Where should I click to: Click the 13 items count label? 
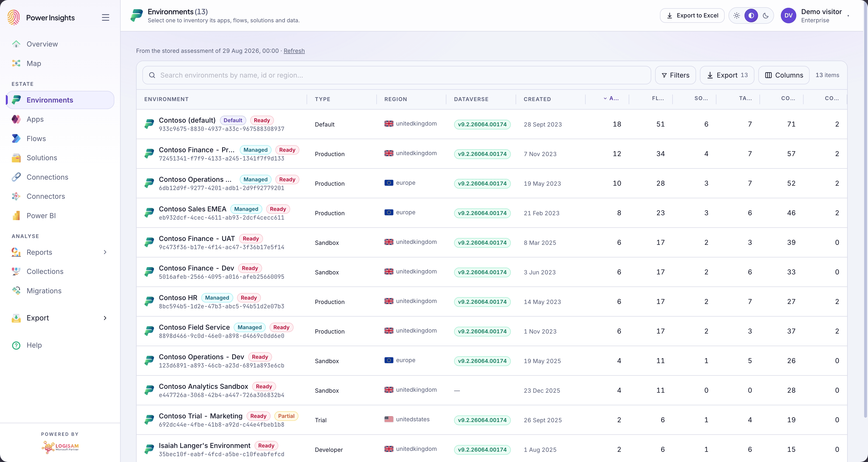[x=827, y=75]
